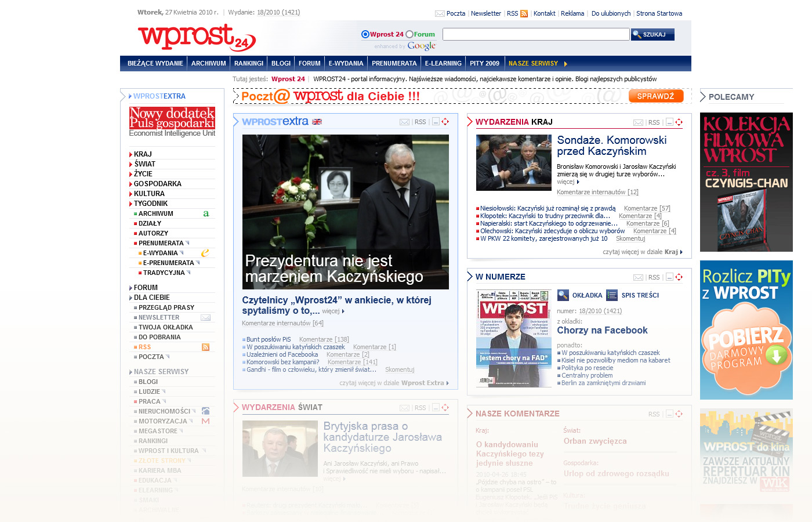
Task: Click the red move icon in WPROSTextra header
Action: click(x=445, y=122)
